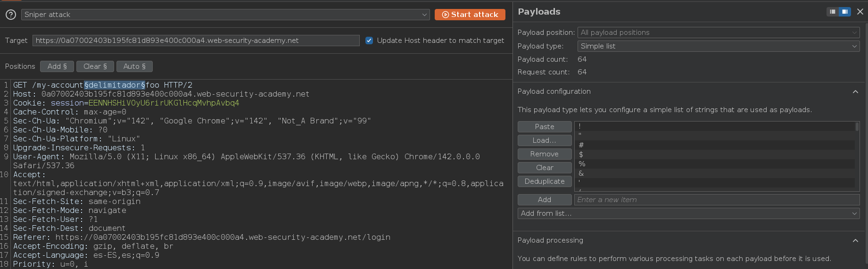The width and height of the screenshot is (868, 269).
Task: Click the Enter a new item field
Action: pyautogui.click(x=717, y=200)
